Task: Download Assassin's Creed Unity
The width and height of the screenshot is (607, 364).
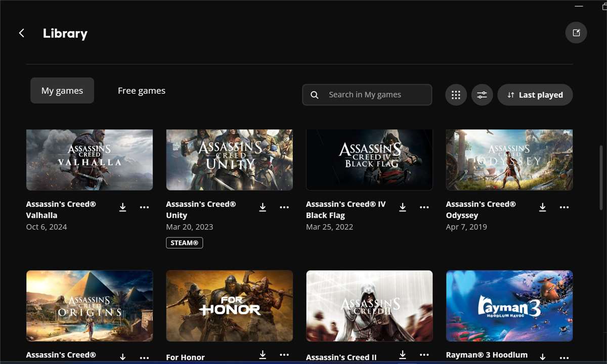Action: coord(263,207)
